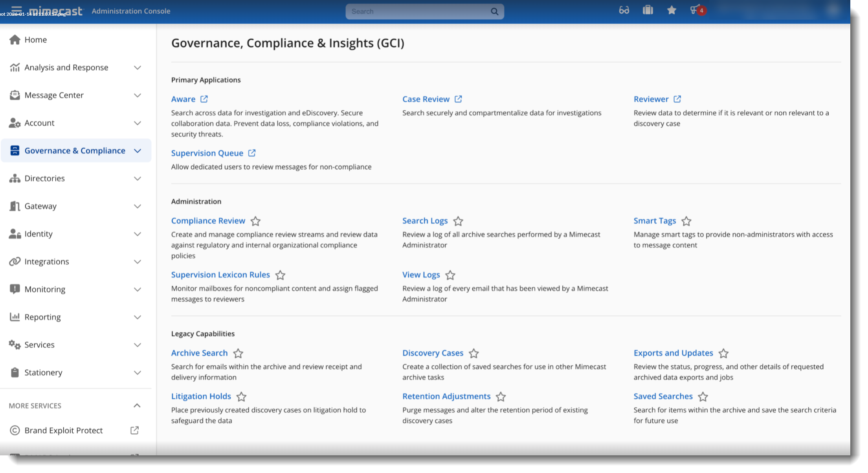Open the Litigation Holds link
Image resolution: width=868 pixels, height=473 pixels.
[x=201, y=396]
